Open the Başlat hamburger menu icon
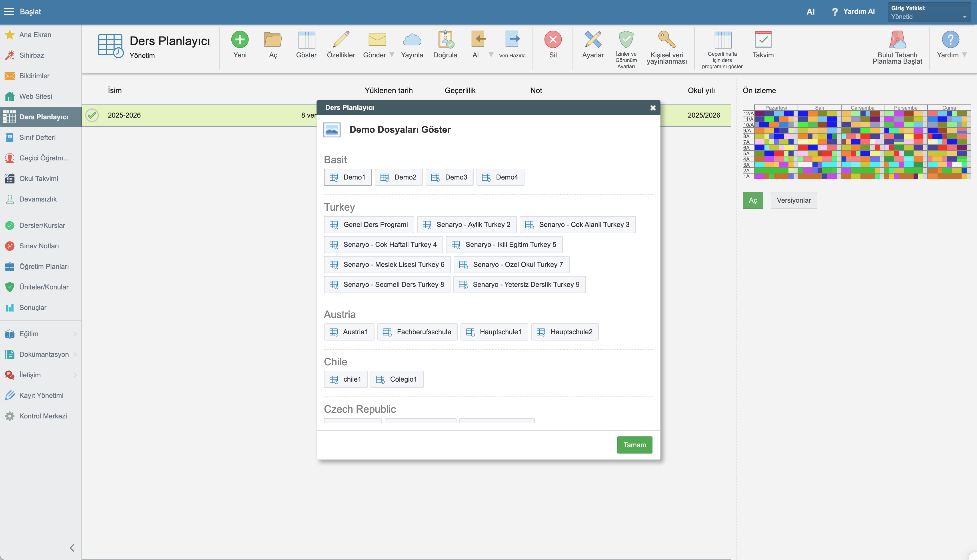977x560 pixels. point(9,11)
